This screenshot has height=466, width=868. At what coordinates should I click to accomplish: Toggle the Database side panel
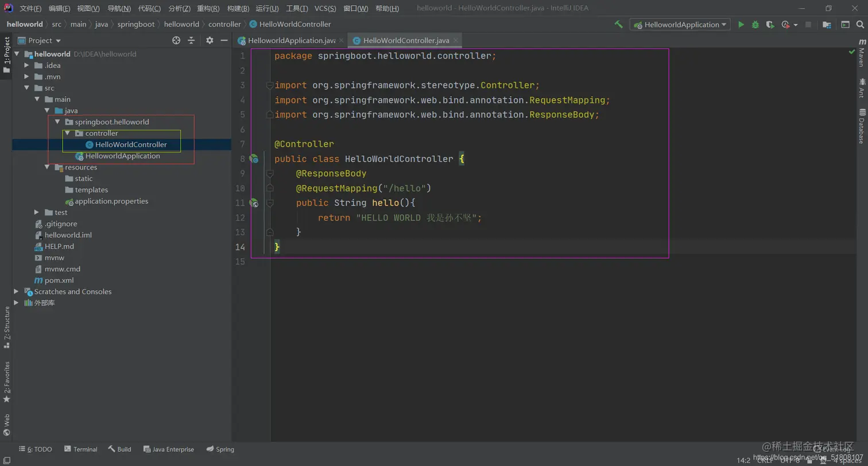862,125
